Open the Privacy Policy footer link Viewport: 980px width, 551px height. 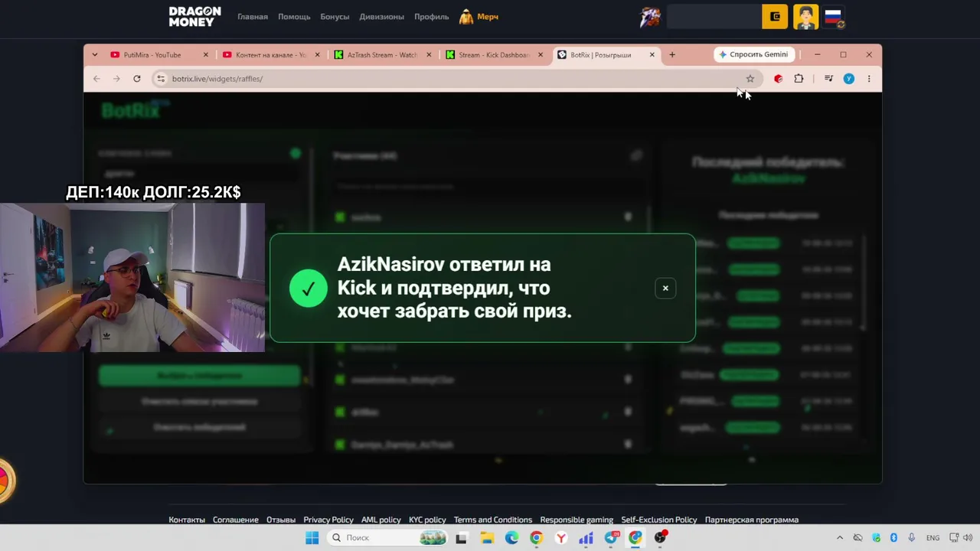pyautogui.click(x=328, y=520)
